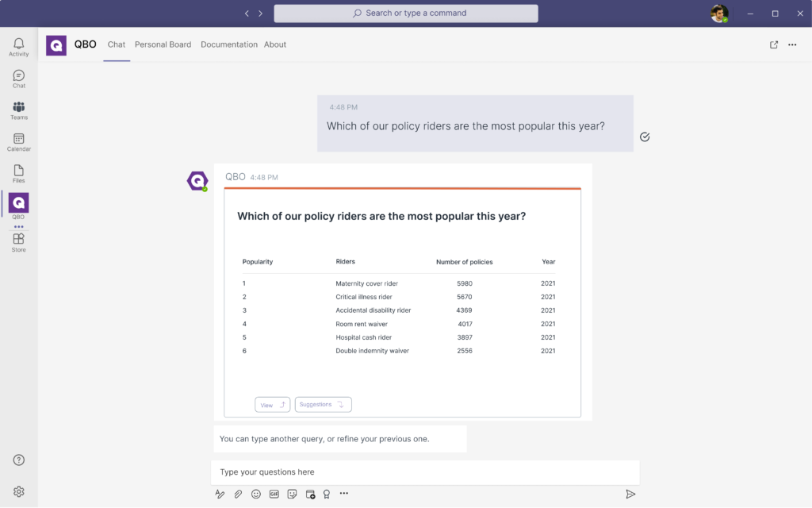Go back using the back arrow

click(x=247, y=13)
